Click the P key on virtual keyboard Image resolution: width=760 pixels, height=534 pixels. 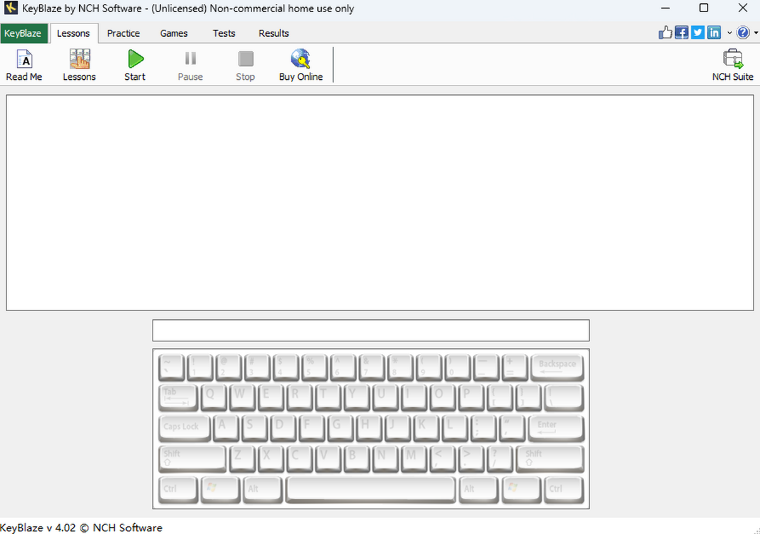click(471, 397)
